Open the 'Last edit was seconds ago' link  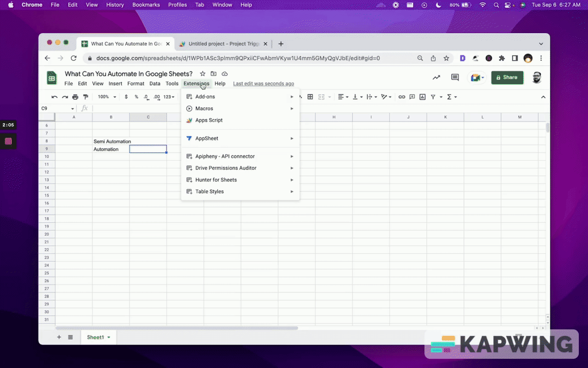click(264, 84)
